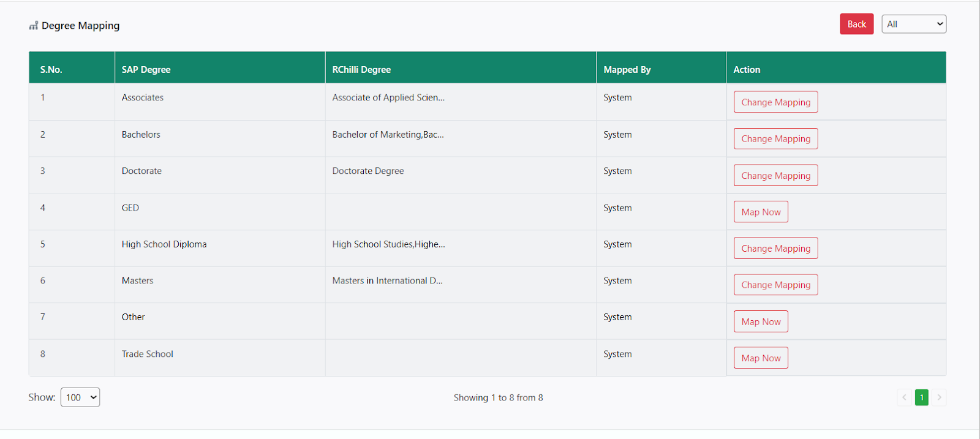Image resolution: width=980 pixels, height=439 pixels.
Task: Open the Show 100 rows dropdown
Action: pos(80,397)
